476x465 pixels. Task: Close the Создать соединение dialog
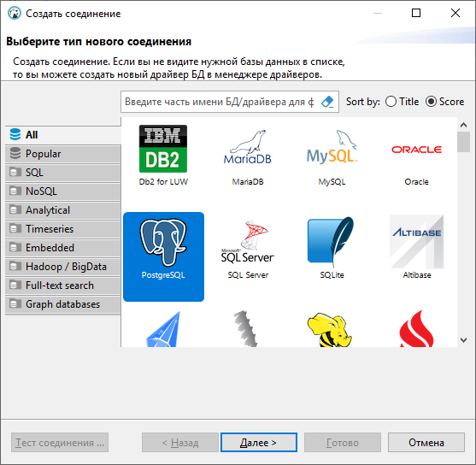[455, 13]
